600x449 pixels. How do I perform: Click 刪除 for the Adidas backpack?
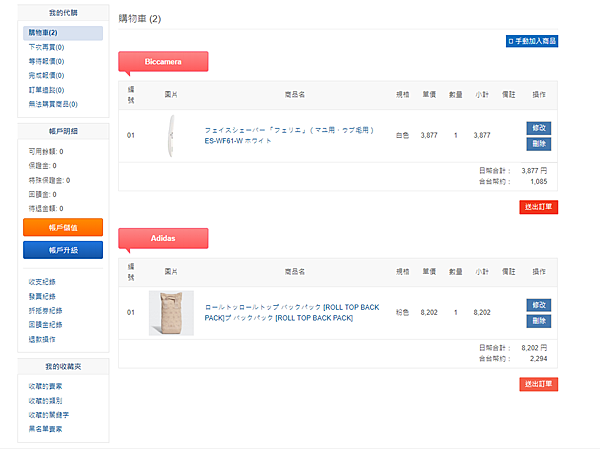538,320
